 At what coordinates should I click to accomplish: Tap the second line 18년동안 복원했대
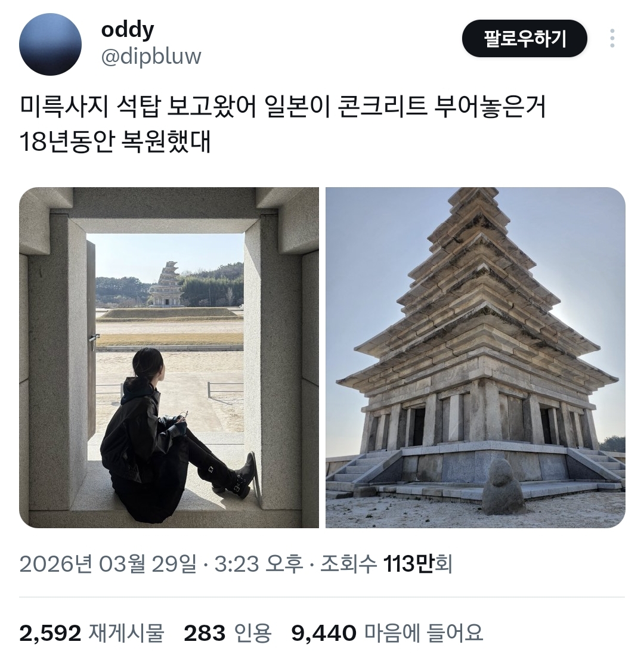click(115, 141)
